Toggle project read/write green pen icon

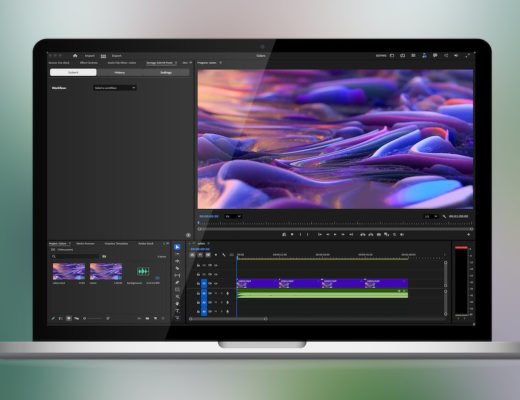click(x=53, y=318)
